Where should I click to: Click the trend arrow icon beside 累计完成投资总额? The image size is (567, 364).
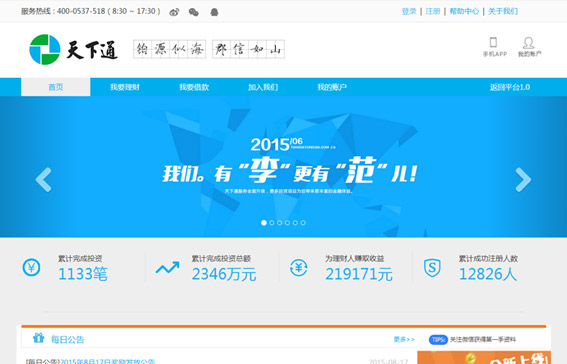pos(167,268)
